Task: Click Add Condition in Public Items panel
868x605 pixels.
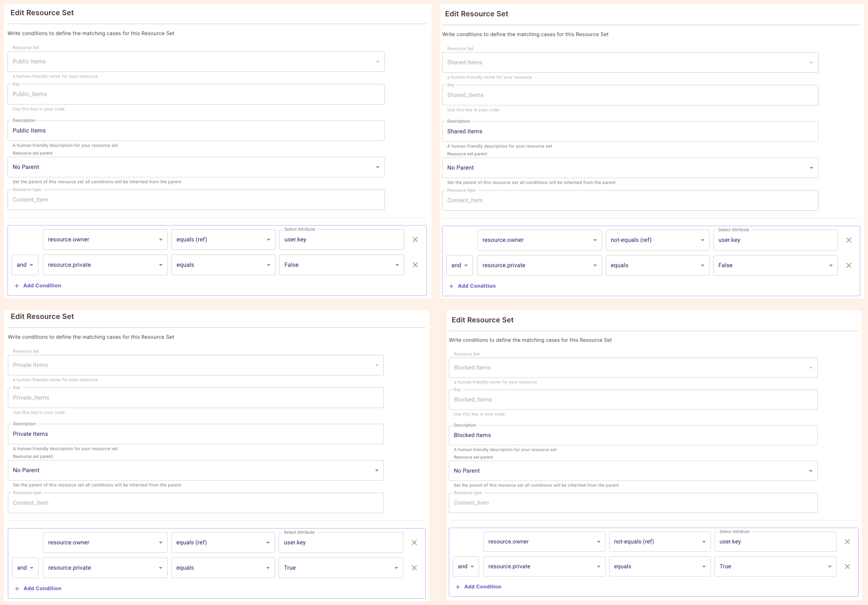Action: 38,285
